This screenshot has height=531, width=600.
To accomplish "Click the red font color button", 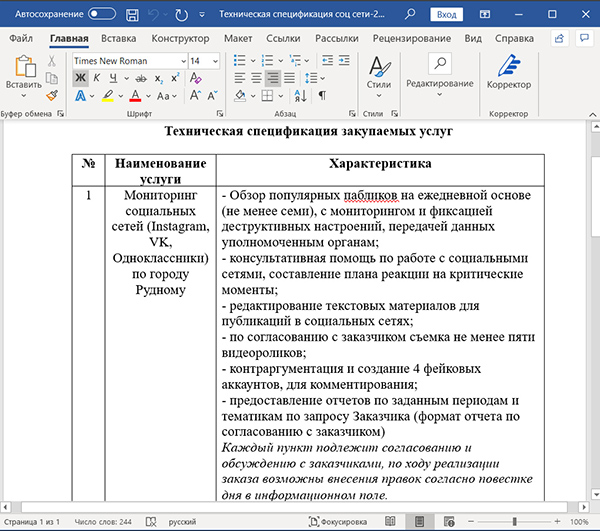I will click(135, 96).
